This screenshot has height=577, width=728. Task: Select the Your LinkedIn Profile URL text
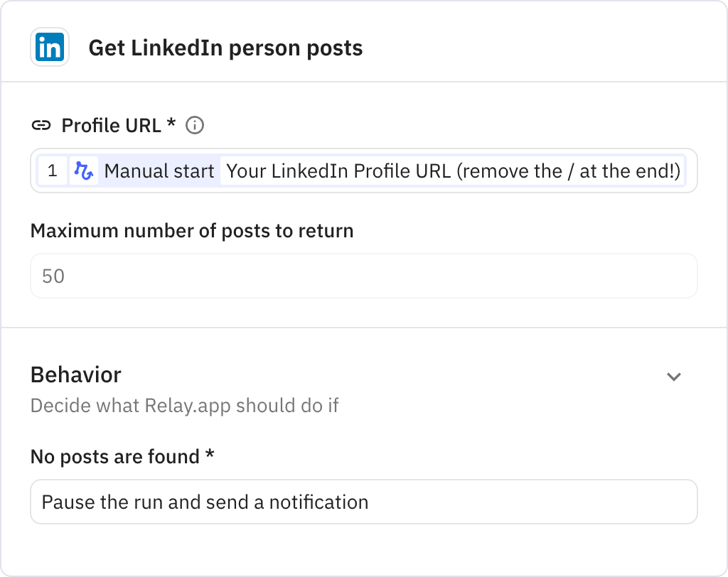click(x=452, y=171)
